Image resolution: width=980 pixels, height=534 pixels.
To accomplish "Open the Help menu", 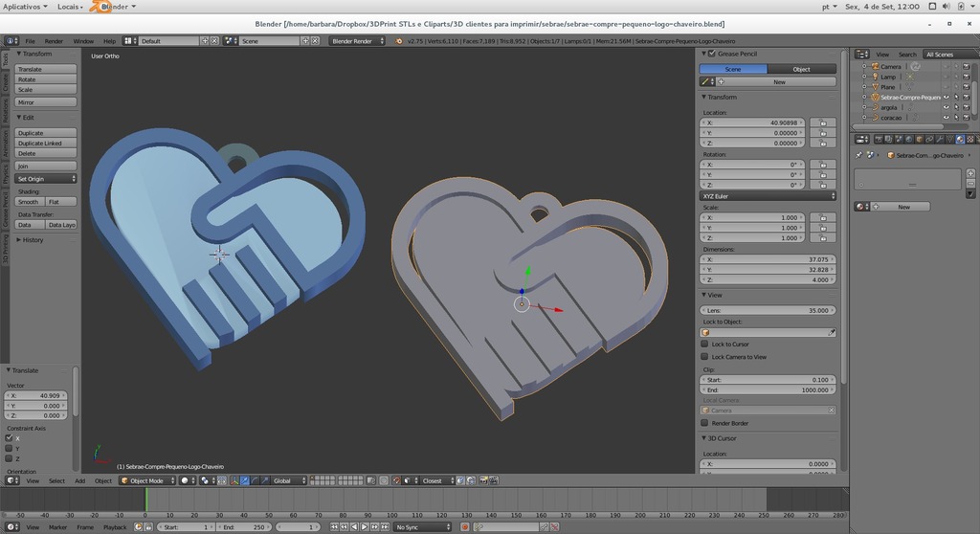I will pyautogui.click(x=109, y=40).
